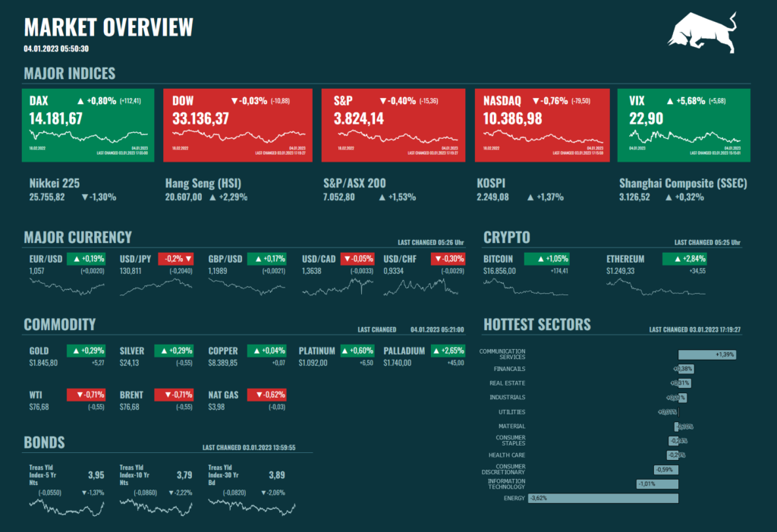The image size is (777, 532).
Task: Click the 5 Yr Treasury yield 3,95
Action: coord(96,475)
